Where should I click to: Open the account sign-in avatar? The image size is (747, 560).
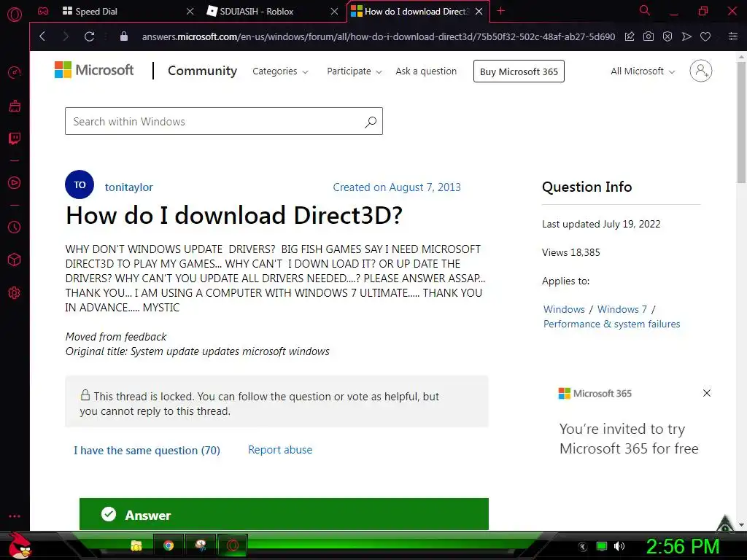[701, 71]
